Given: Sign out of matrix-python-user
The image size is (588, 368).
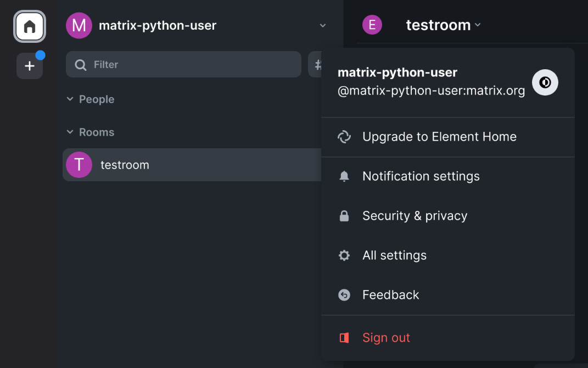Looking at the screenshot, I should 386,337.
